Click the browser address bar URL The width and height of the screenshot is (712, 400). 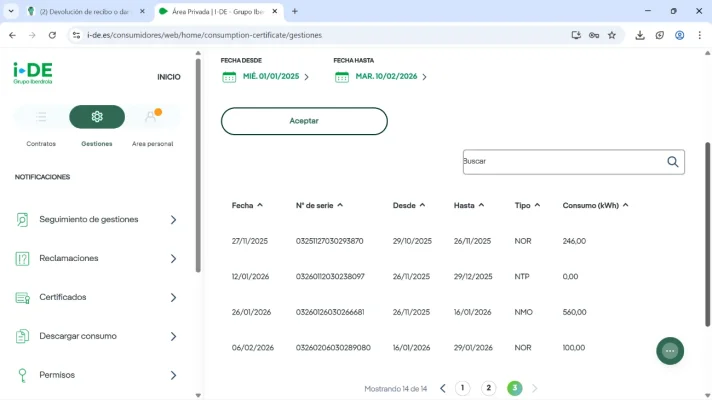(x=204, y=35)
